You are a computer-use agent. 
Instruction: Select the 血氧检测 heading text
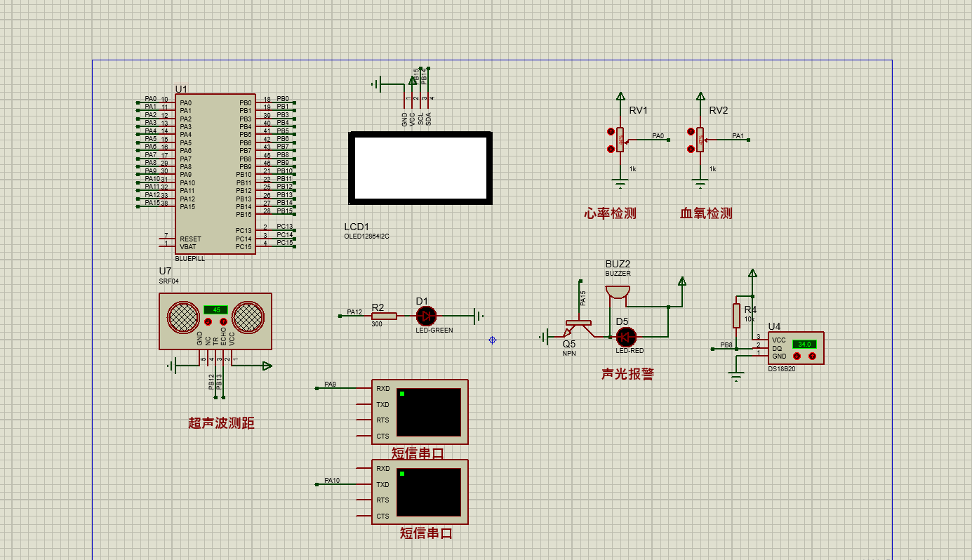pos(706,213)
